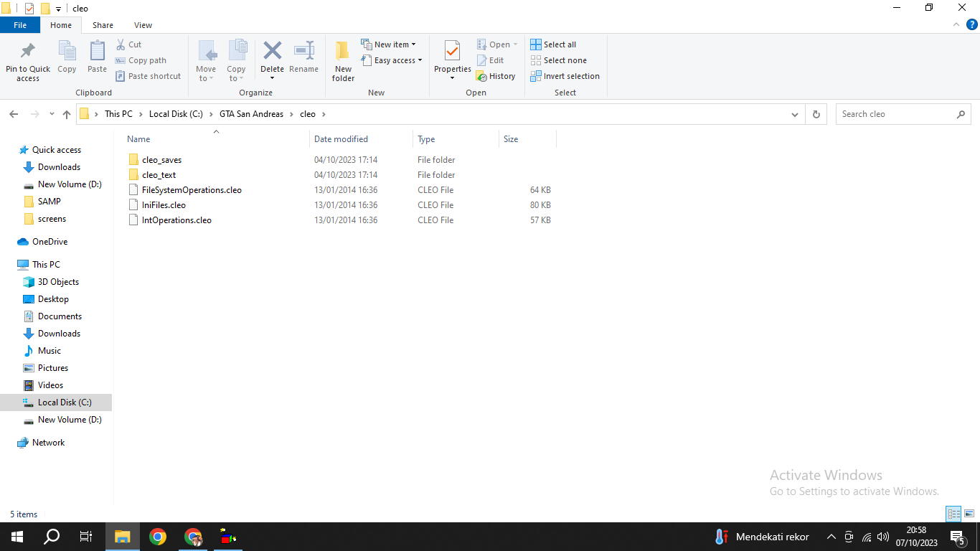The width and height of the screenshot is (980, 551).
Task: Open file History from ribbon
Action: point(496,76)
